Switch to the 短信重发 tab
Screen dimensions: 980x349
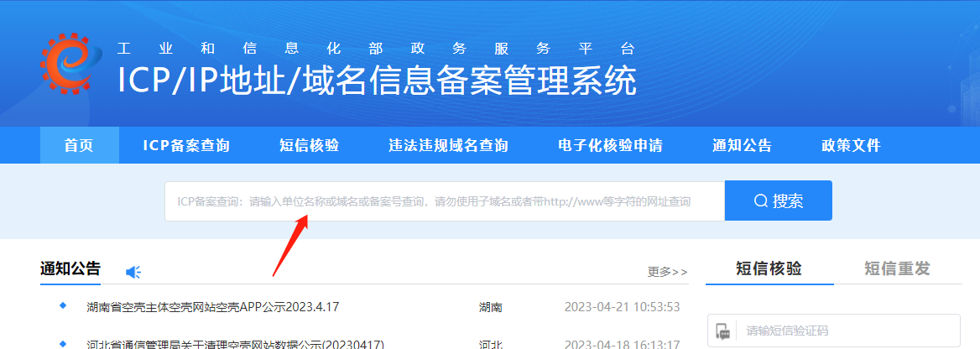[x=898, y=268]
